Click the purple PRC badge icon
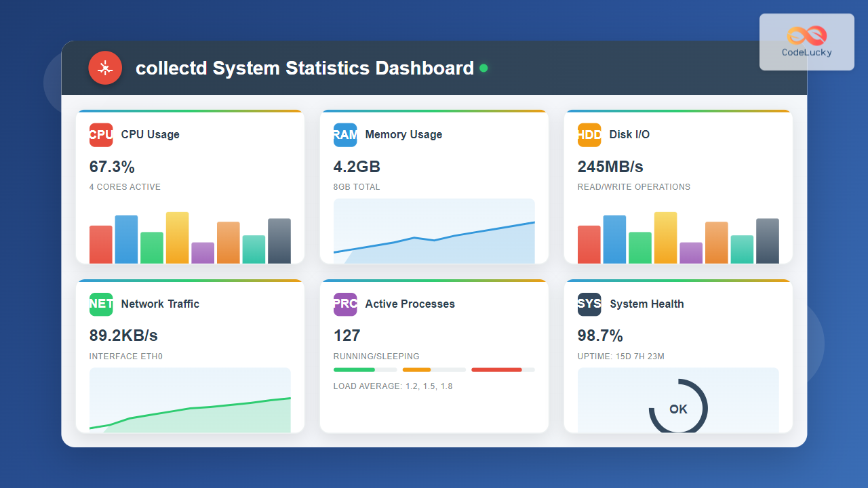This screenshot has height=488, width=868. [345, 304]
